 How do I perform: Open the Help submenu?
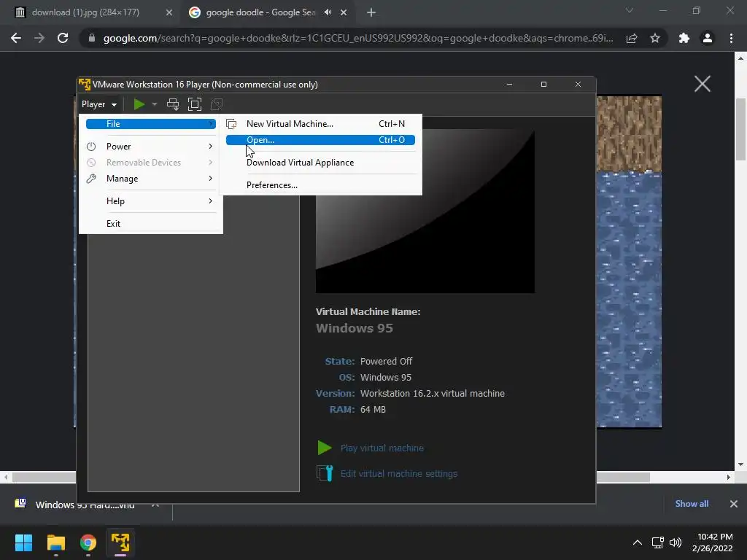coord(150,201)
